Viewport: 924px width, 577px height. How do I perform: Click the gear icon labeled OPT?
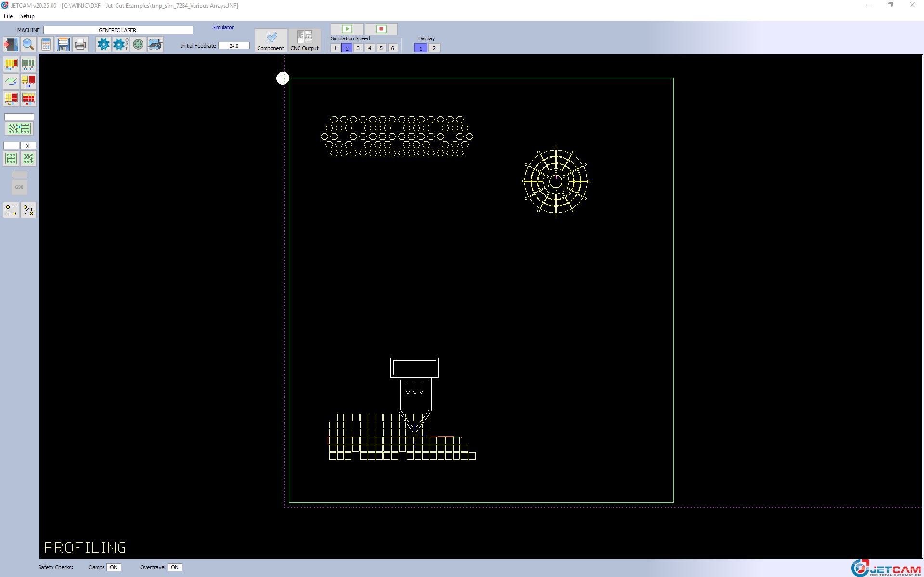[x=120, y=45]
